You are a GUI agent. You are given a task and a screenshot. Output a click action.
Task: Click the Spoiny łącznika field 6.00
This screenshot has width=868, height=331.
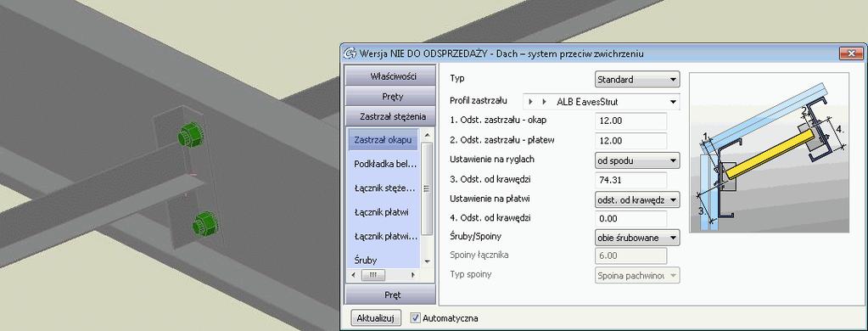[630, 255]
